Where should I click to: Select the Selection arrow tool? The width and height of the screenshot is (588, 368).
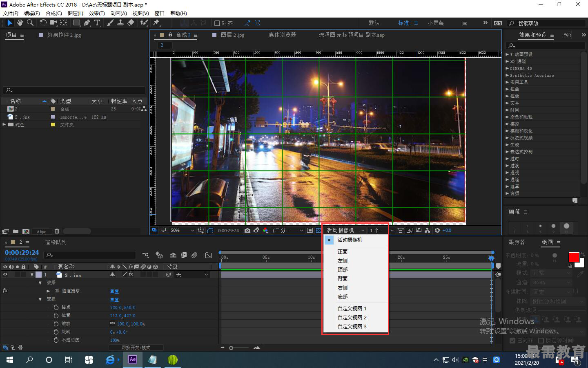(10, 23)
